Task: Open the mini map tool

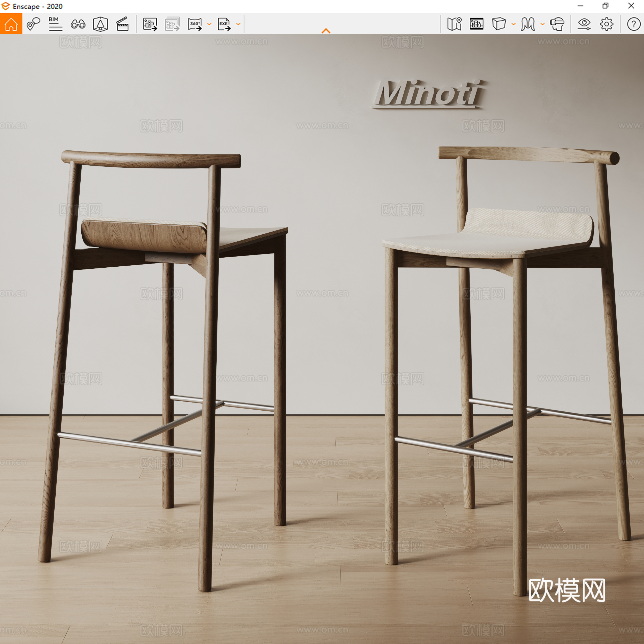Action: point(454,24)
